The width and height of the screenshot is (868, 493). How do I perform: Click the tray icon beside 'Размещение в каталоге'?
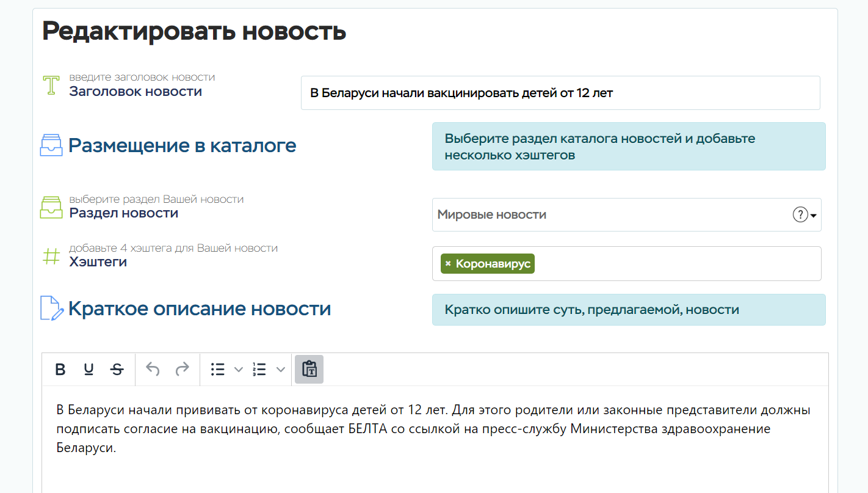tap(51, 146)
